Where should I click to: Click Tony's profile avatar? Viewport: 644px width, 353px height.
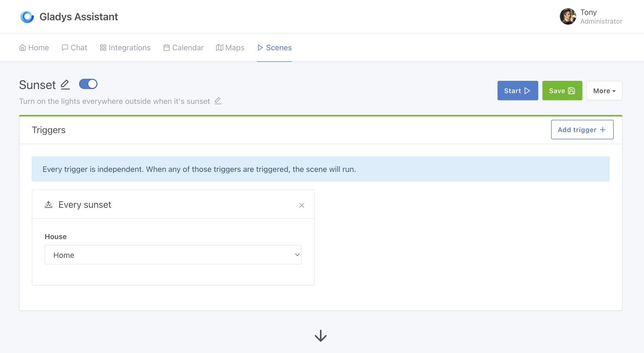tap(568, 17)
